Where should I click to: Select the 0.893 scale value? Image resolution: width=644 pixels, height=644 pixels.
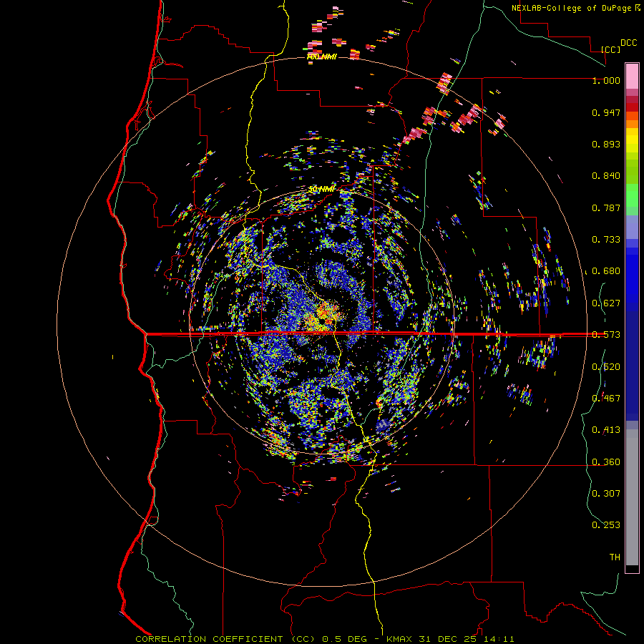click(x=606, y=144)
